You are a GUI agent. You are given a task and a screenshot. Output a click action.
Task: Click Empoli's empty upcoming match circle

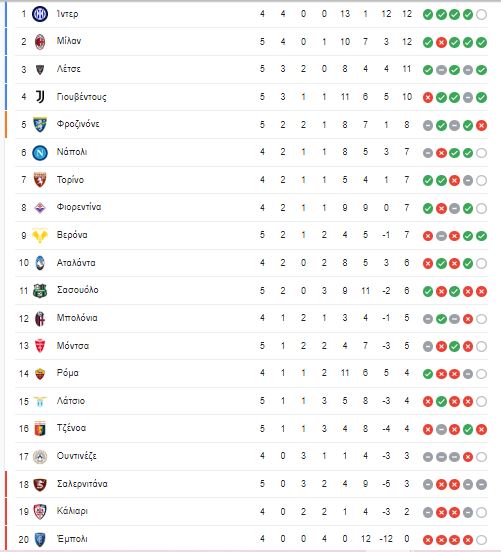tap(481, 540)
